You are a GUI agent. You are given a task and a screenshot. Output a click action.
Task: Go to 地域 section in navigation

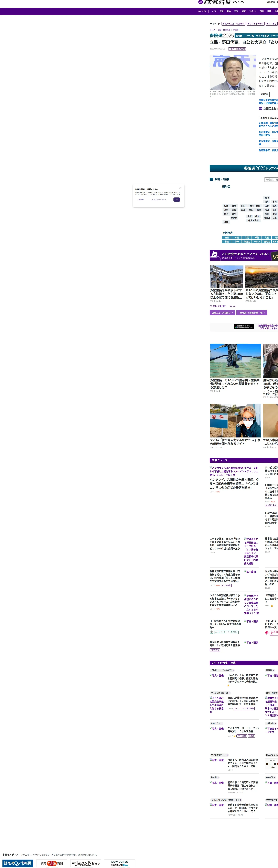(269, 11)
